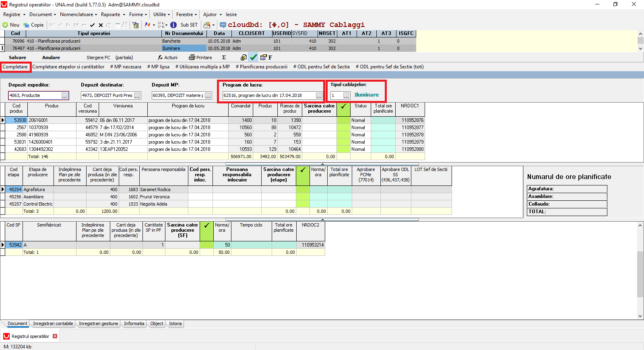Screen dimensions: 644x350
Task: Click the filter icon in top toolbar
Action: [x=136, y=25]
